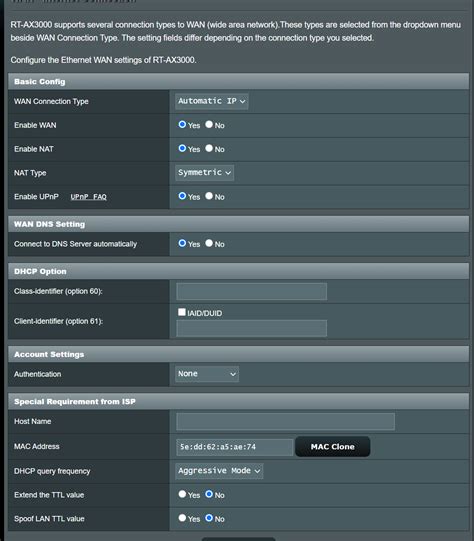Viewport: 474px width, 541px height.
Task: Click the Client-identifier option 61 field
Action: click(251, 328)
